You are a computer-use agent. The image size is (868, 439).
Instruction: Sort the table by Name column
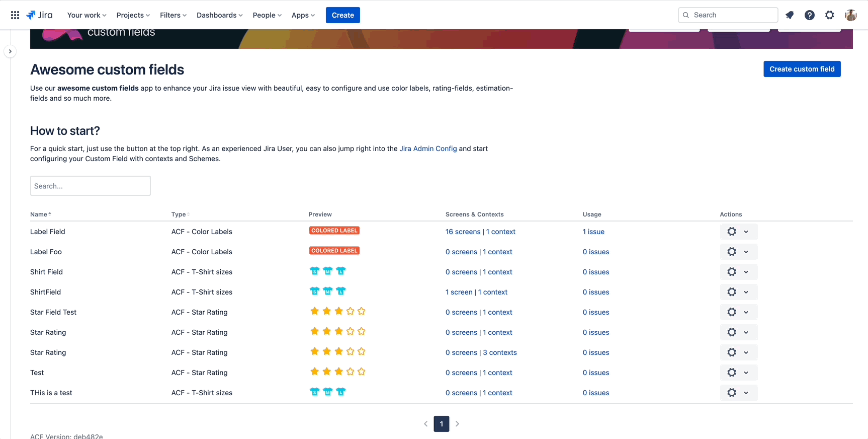[40, 214]
